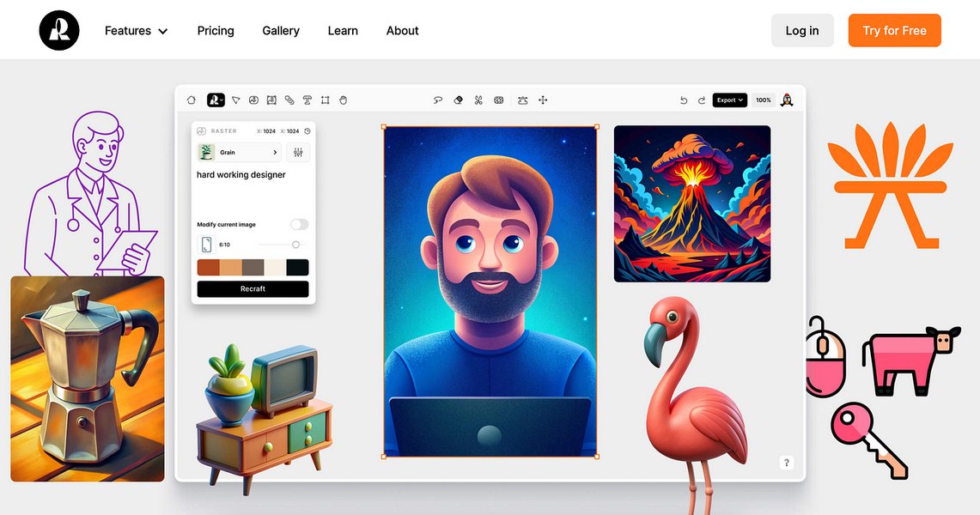This screenshot has width=980, height=515.
Task: Open the Pricing page
Action: click(215, 30)
